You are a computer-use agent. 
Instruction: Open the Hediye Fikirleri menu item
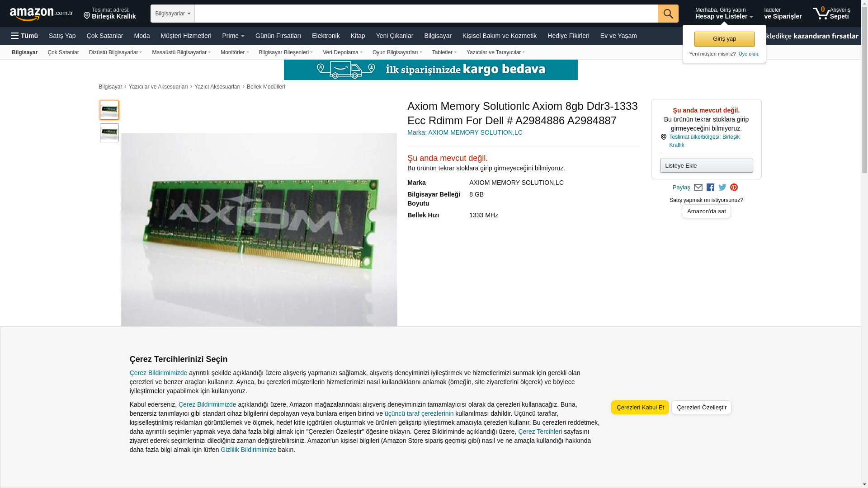click(x=568, y=36)
